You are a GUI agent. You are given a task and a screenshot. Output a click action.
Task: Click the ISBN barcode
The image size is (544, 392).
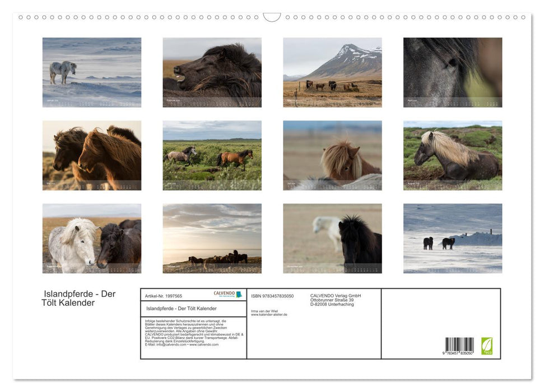[459, 346]
